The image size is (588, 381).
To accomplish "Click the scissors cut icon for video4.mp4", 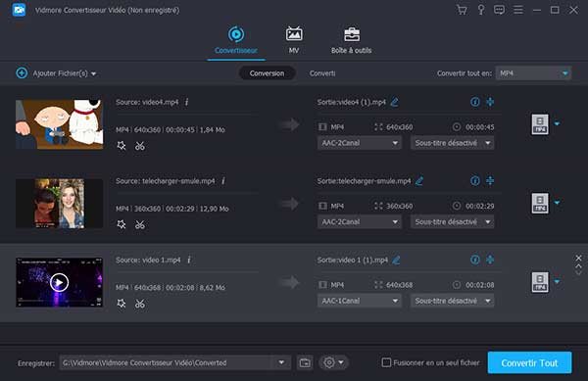I will coord(140,146).
